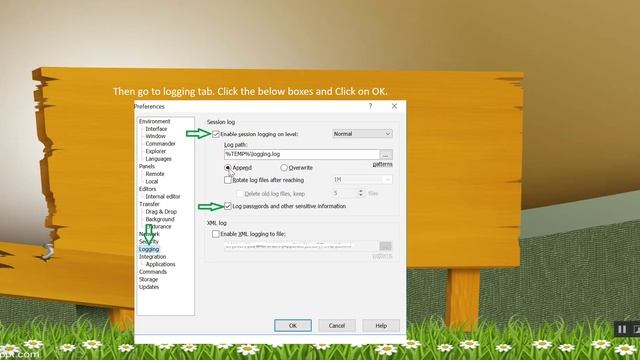Image resolution: width=640 pixels, height=360 pixels.
Task: Open the Languages preferences page
Action: [158, 159]
